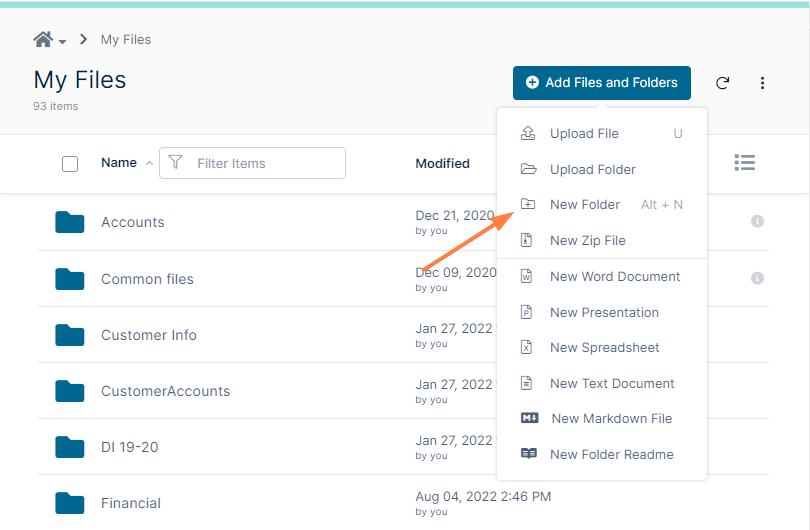Toggle the select all files checkbox
This screenshot has height=530, width=810.
pos(70,164)
